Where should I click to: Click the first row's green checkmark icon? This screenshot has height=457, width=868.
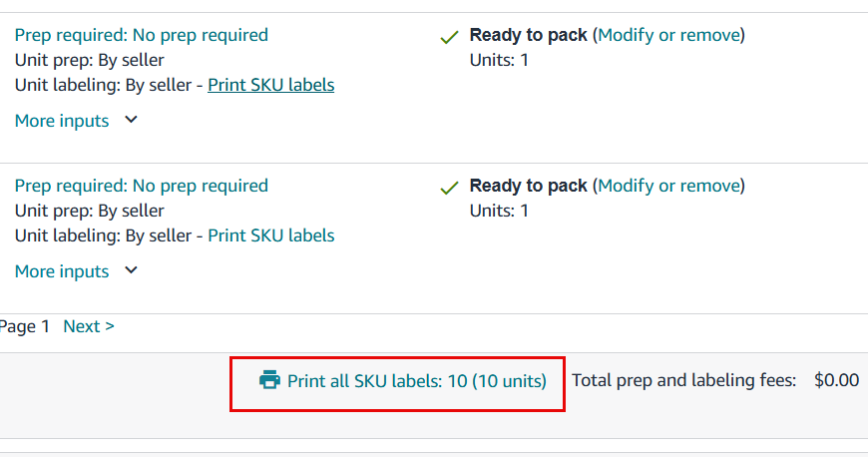pos(449,37)
